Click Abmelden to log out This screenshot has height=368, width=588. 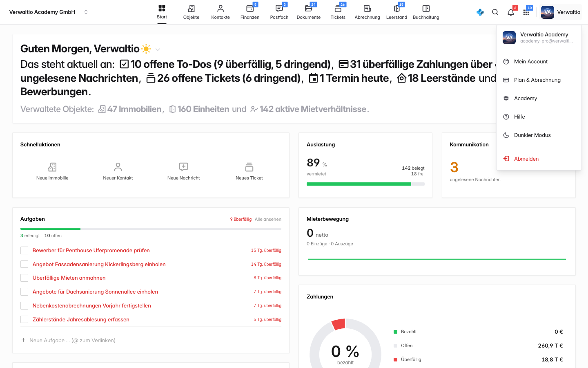(539, 159)
